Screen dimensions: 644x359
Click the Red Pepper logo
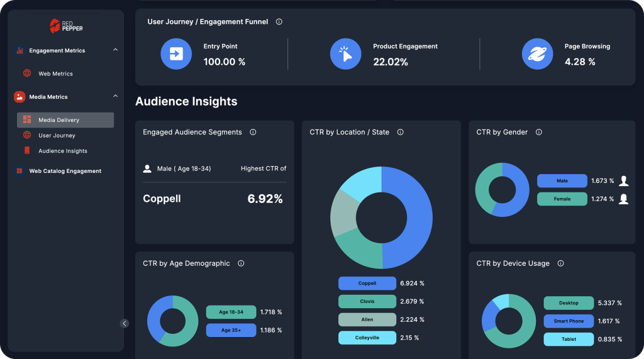click(x=66, y=26)
